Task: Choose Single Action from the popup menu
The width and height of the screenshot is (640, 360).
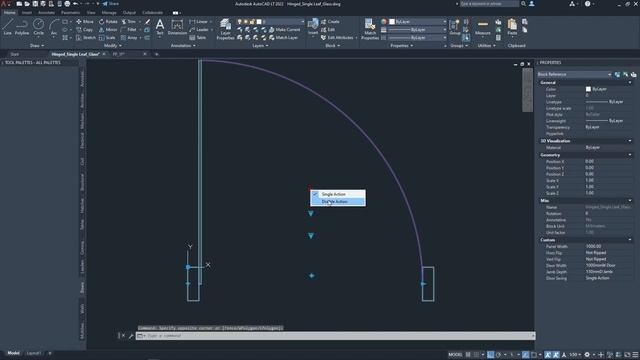Action: pyautogui.click(x=338, y=194)
